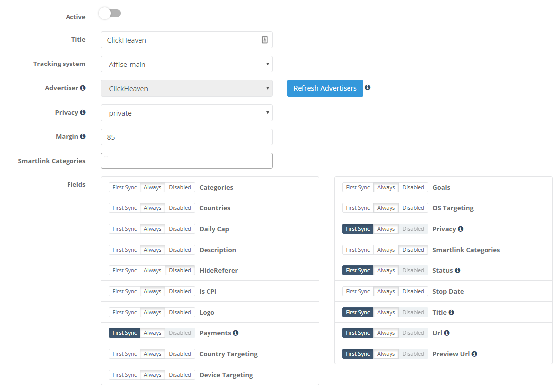
Task: Click info icon beside Refresh Advertisers button
Action: click(368, 88)
